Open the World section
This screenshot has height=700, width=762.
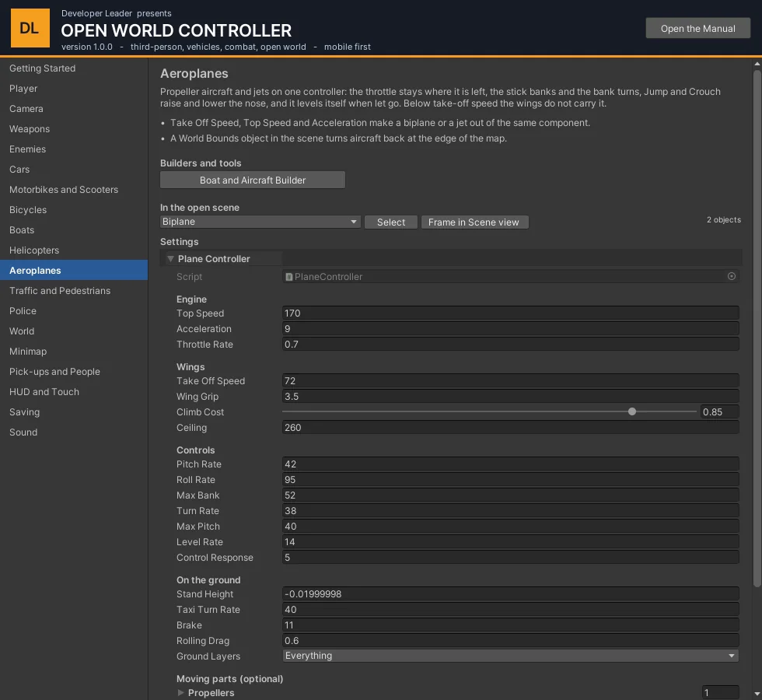(x=74, y=331)
